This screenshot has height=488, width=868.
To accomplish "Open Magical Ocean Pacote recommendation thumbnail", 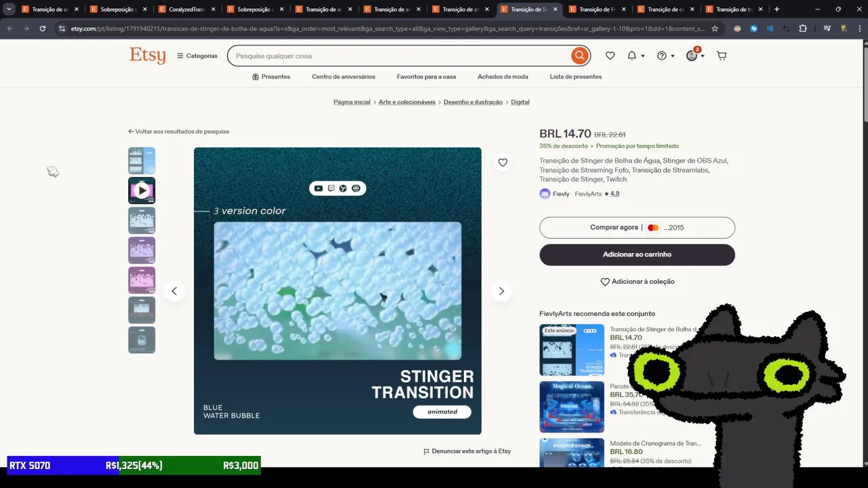I will [572, 407].
